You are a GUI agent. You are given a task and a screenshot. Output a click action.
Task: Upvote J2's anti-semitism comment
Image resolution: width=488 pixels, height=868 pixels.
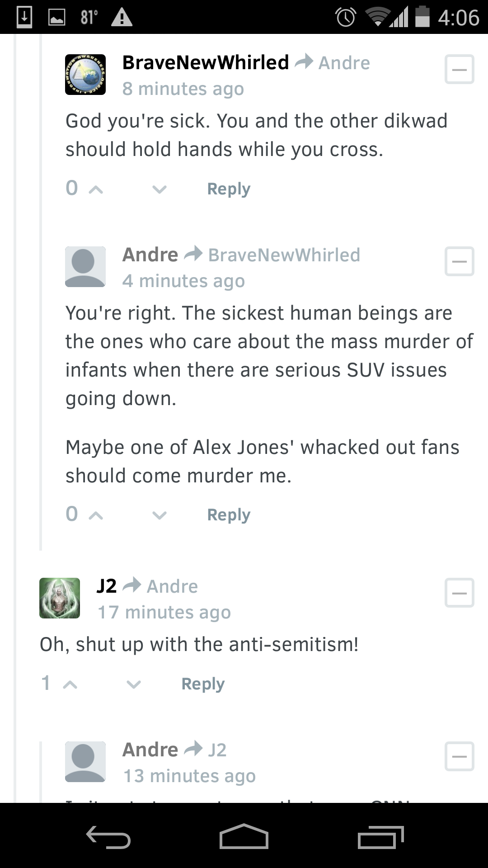[x=70, y=684]
